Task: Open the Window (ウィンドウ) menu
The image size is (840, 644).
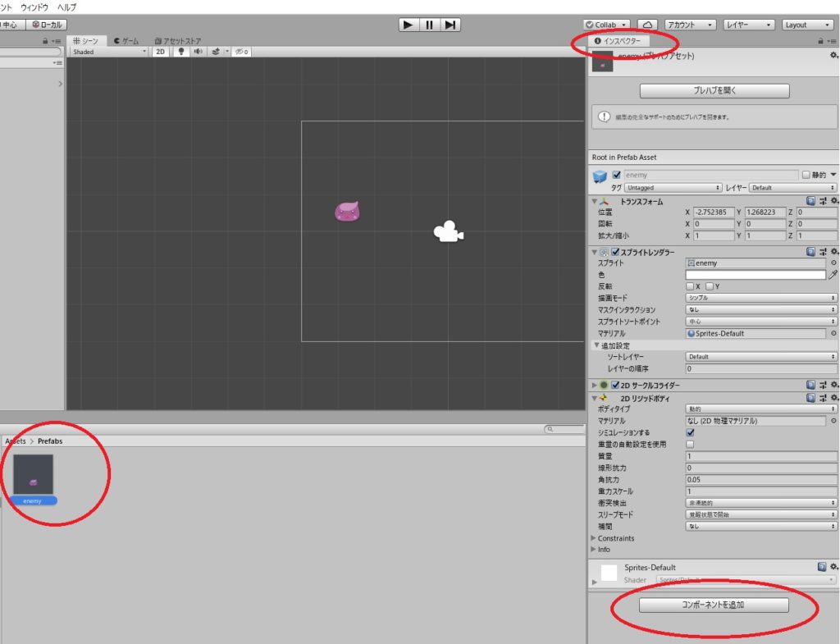Action: 34,7
